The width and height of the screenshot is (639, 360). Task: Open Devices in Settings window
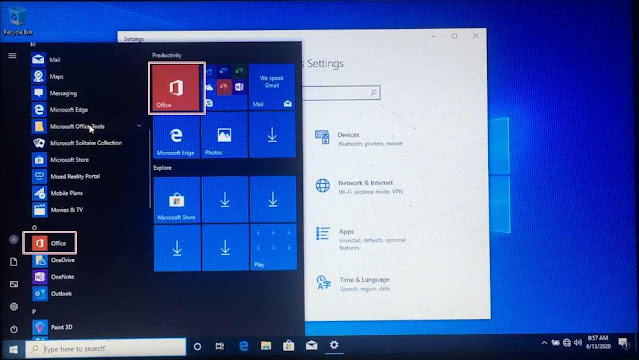359,139
